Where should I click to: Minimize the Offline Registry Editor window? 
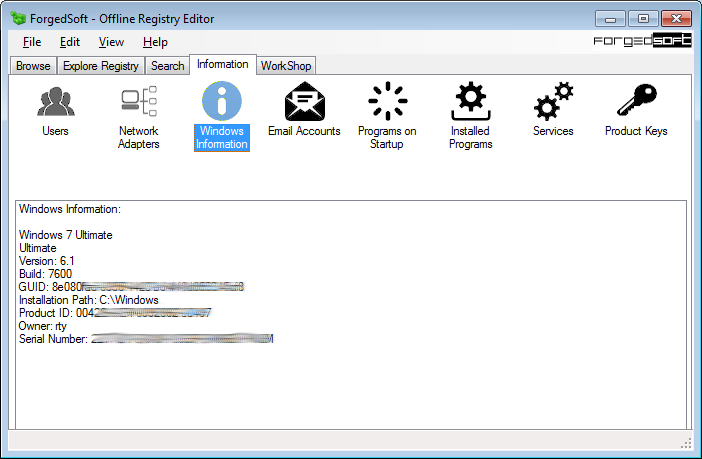click(610, 19)
